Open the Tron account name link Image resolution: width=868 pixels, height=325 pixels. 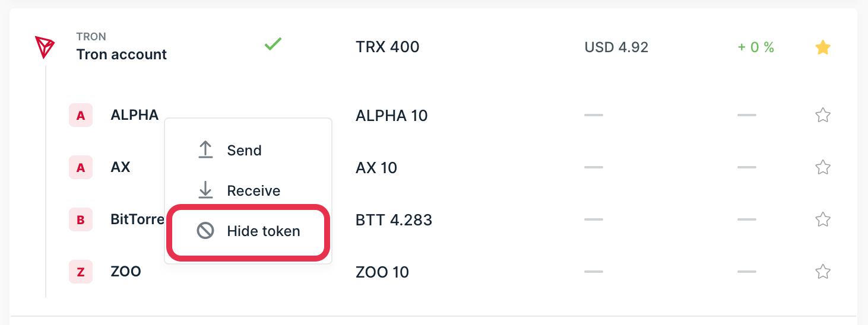click(x=122, y=55)
